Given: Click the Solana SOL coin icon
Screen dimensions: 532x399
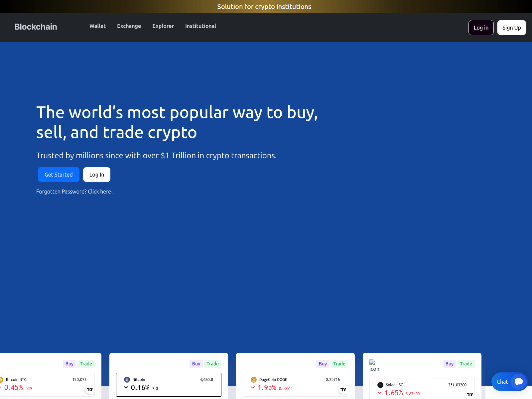Looking at the screenshot, I should coord(380,385).
